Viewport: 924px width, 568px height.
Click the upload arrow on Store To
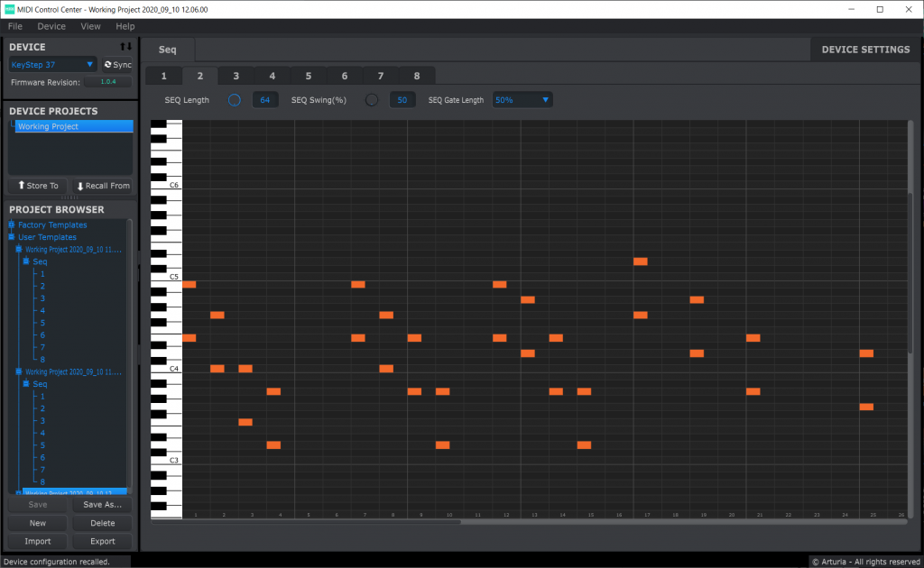click(x=22, y=186)
